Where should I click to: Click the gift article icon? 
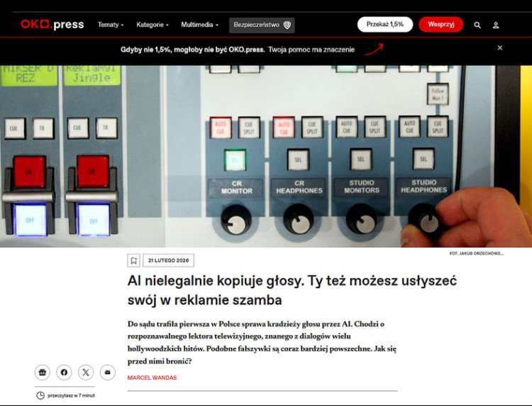43,372
